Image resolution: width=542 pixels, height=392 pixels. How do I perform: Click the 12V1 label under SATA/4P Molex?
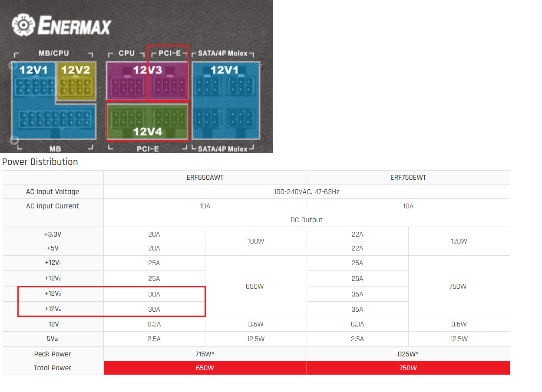pos(225,70)
